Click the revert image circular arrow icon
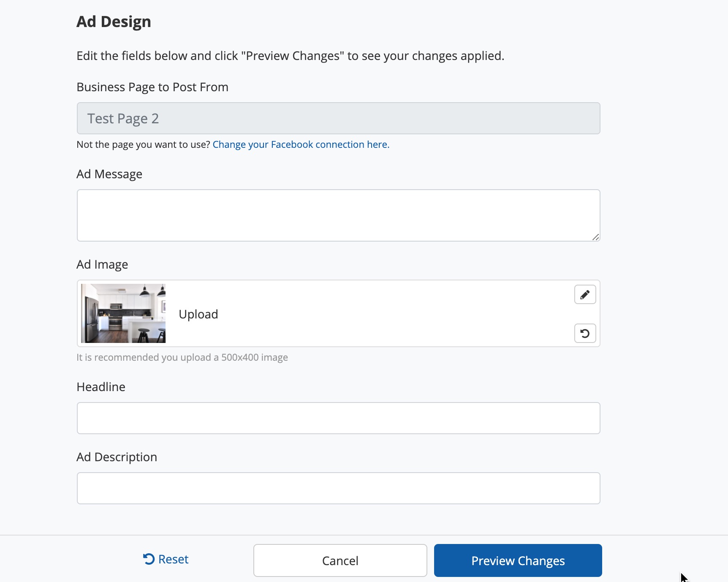Image resolution: width=728 pixels, height=582 pixels. pos(585,333)
